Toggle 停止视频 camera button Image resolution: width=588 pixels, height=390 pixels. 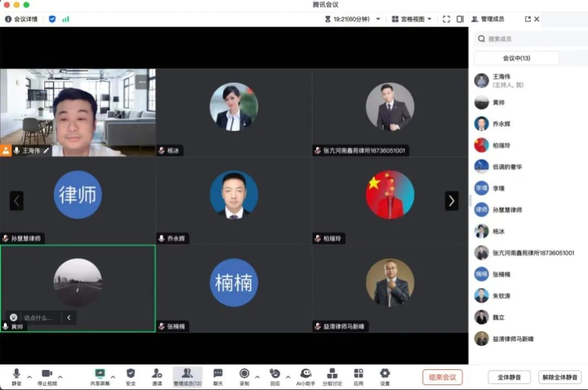[x=47, y=374]
